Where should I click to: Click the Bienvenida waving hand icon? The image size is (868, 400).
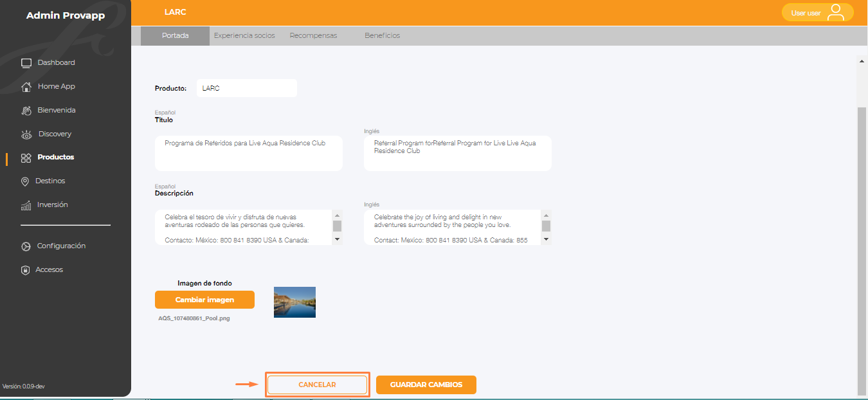pyautogui.click(x=26, y=111)
